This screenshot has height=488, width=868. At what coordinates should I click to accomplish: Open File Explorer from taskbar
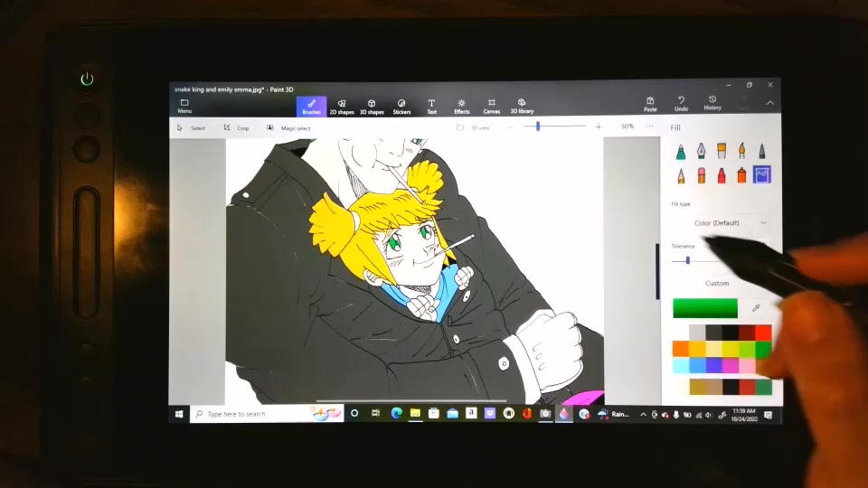click(x=415, y=413)
